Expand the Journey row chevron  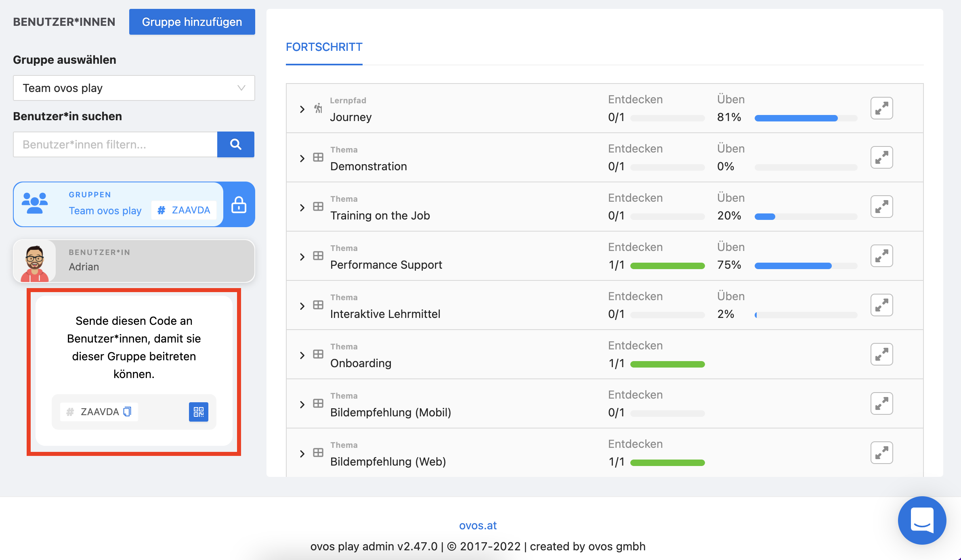click(302, 109)
